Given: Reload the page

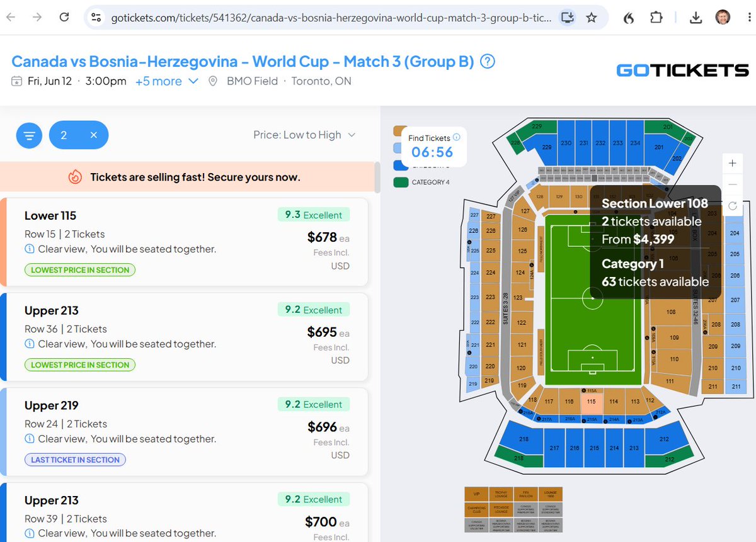Looking at the screenshot, I should tap(64, 18).
